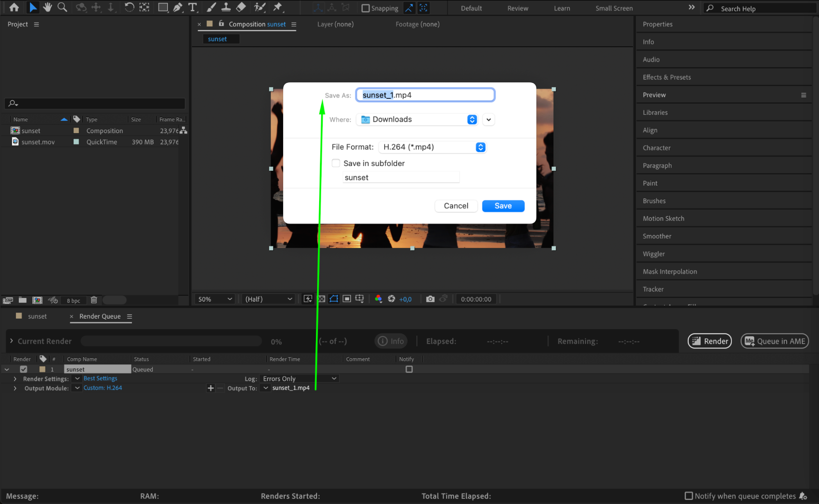Select the Zoom magnifier tool
This screenshot has width=819, height=504.
62,7
